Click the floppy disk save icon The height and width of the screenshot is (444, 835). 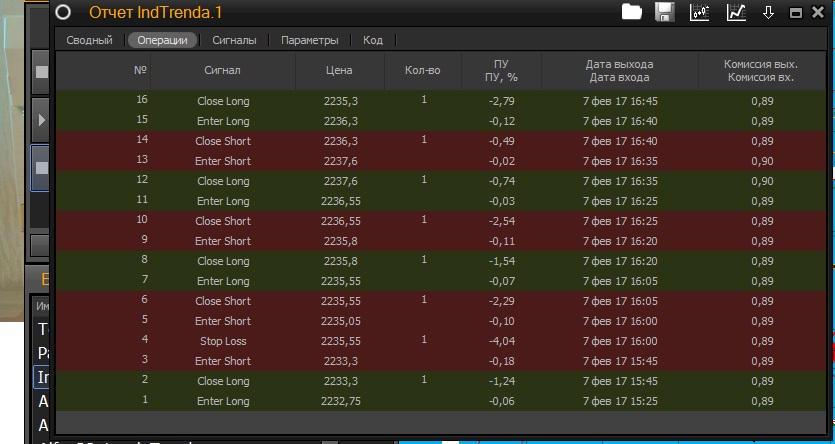tap(664, 12)
